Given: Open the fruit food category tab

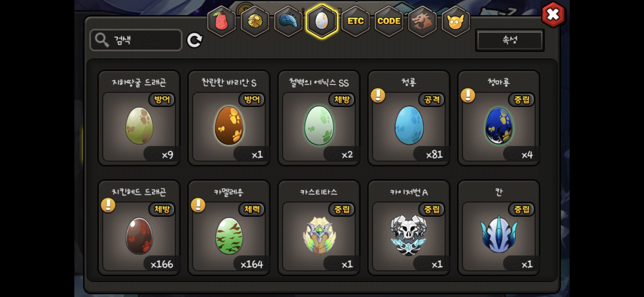Looking at the screenshot, I should coord(222,21).
